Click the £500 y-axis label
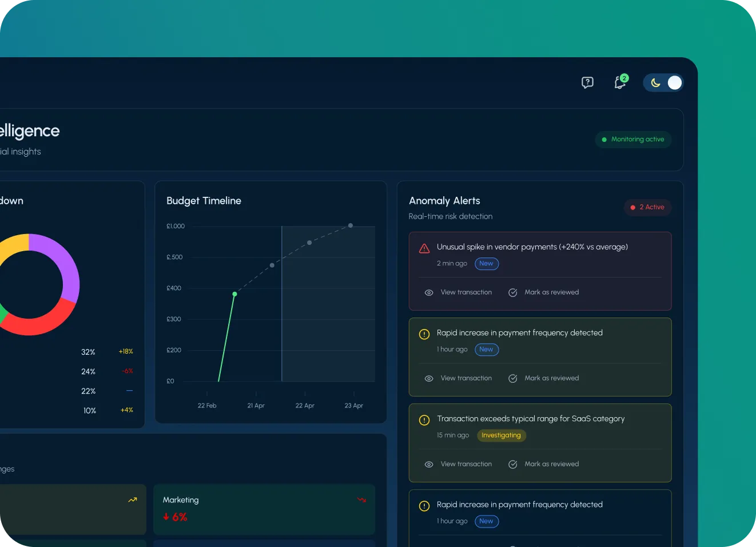The height and width of the screenshot is (547, 756). 174,257
